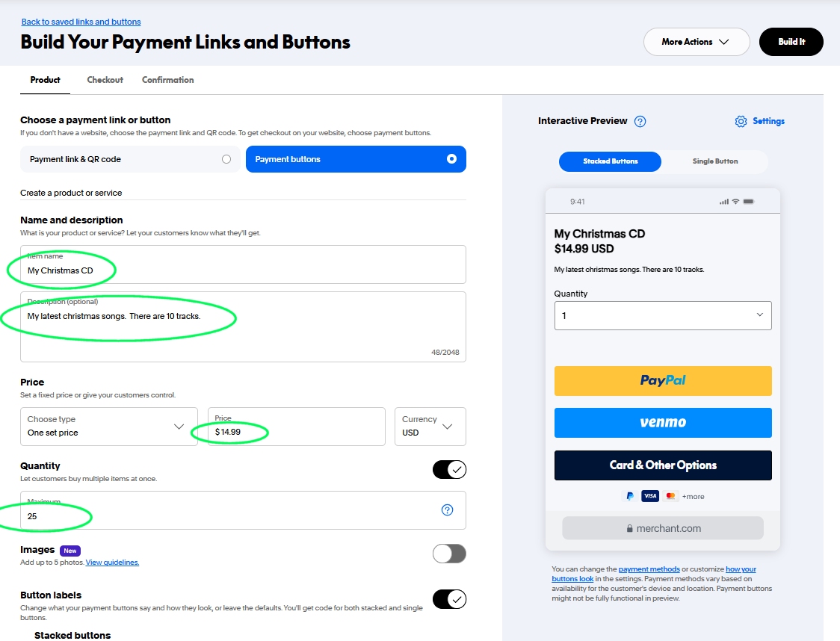Screen dimensions: 840x641
Task: Click the Maximum quantity help icon
Action: pos(447,510)
